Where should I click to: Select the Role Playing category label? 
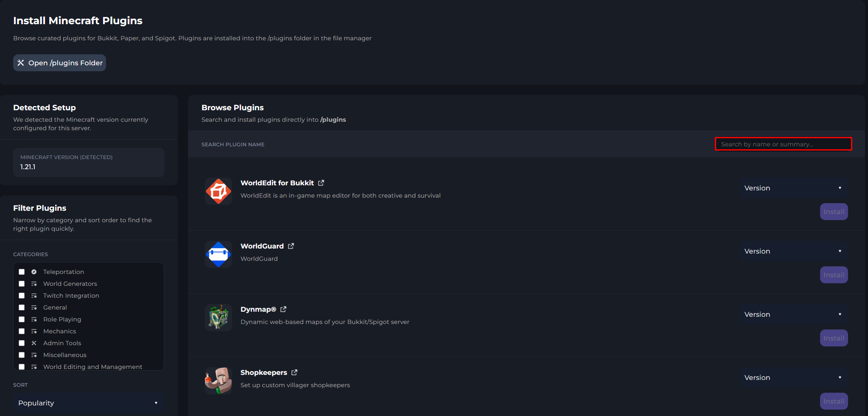pyautogui.click(x=62, y=319)
